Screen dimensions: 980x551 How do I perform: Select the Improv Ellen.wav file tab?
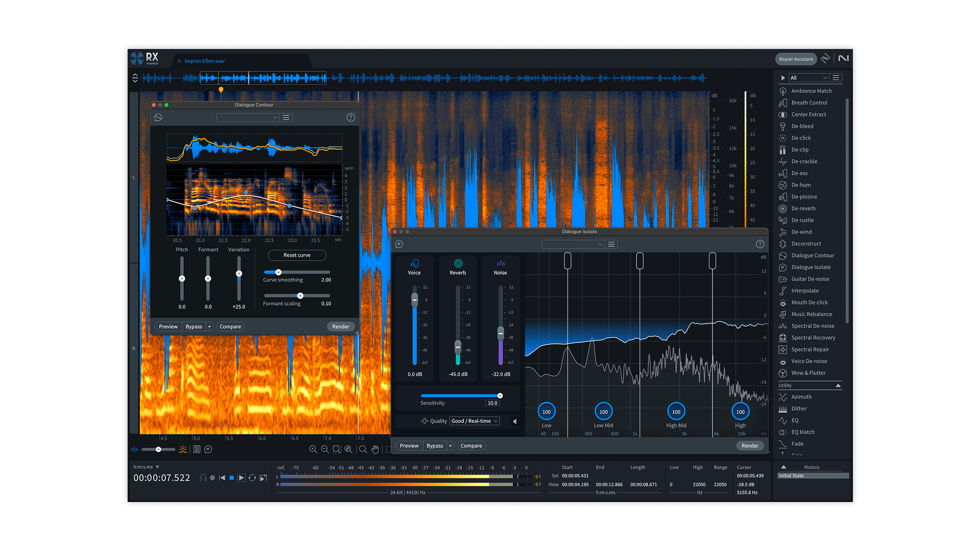[x=204, y=61]
